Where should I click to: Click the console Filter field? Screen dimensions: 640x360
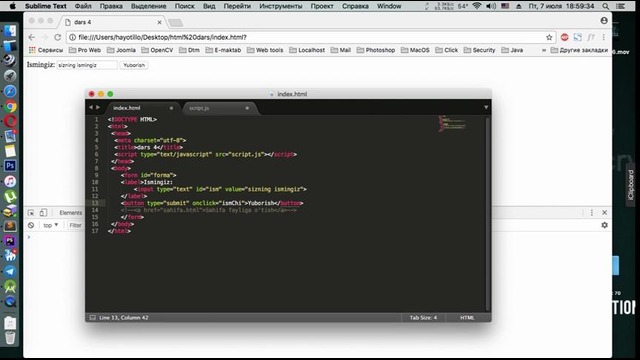[76, 225]
